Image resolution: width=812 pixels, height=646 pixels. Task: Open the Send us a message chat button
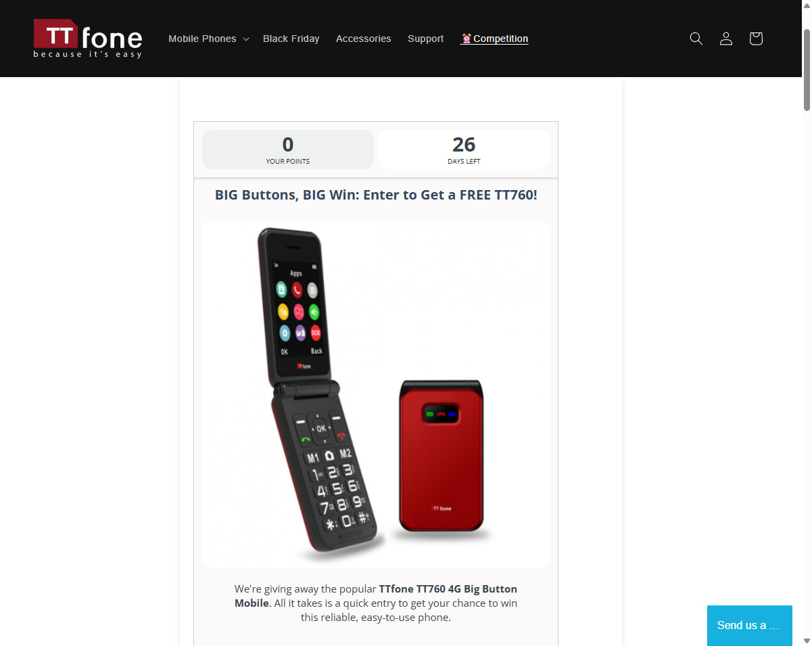pyautogui.click(x=749, y=626)
